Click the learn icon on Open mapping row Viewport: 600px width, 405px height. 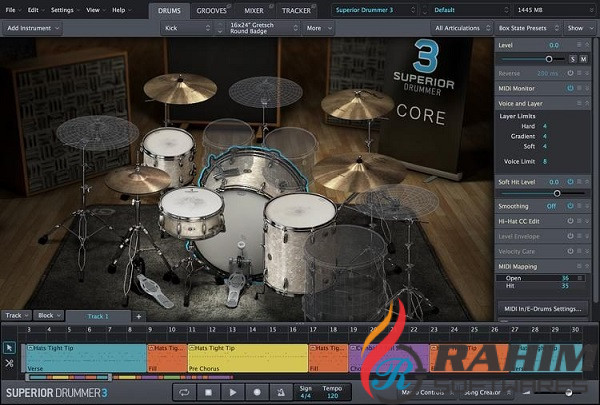point(580,278)
